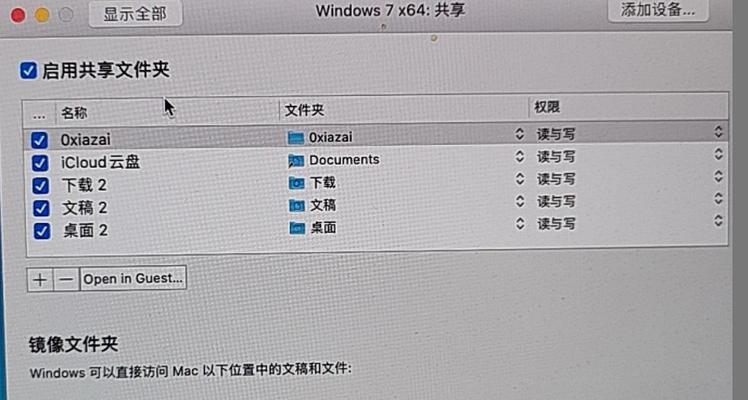Uncheck the 文稿 2 share checkbox
748x400 pixels.
pos(41,208)
